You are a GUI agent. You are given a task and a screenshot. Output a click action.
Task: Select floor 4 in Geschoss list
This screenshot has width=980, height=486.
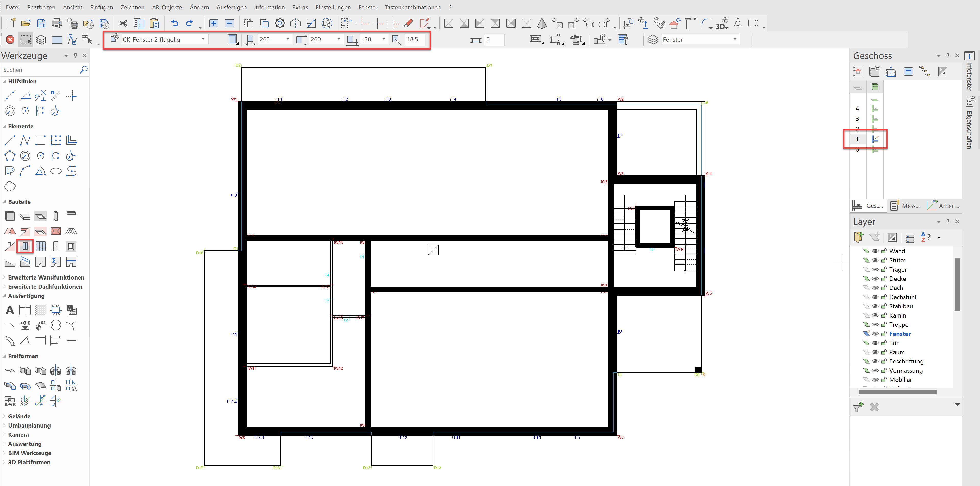(x=857, y=108)
